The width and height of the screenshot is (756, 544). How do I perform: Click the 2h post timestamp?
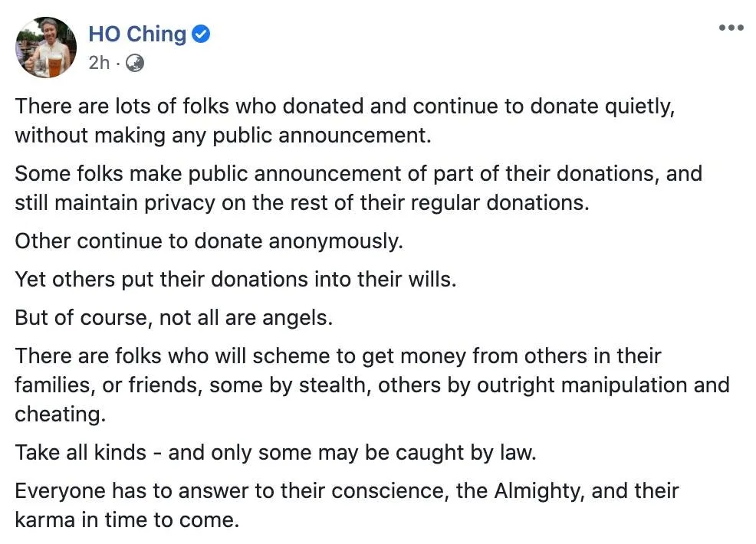[x=99, y=63]
